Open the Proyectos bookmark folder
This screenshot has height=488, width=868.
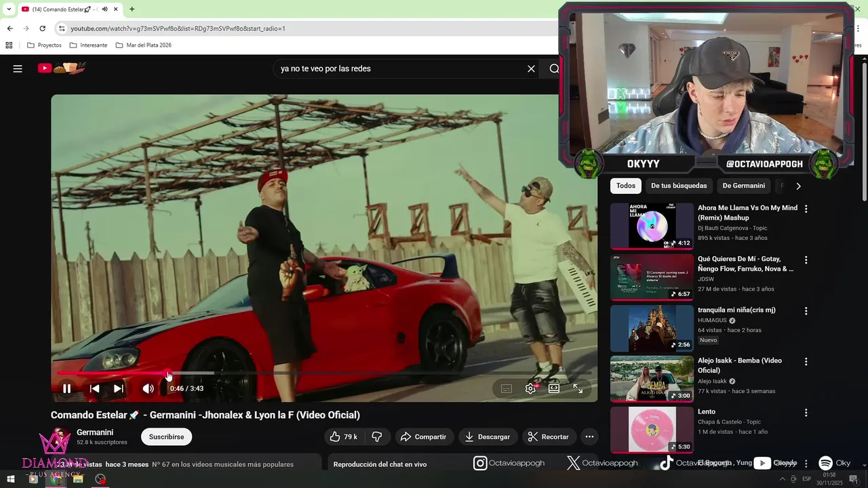(44, 45)
